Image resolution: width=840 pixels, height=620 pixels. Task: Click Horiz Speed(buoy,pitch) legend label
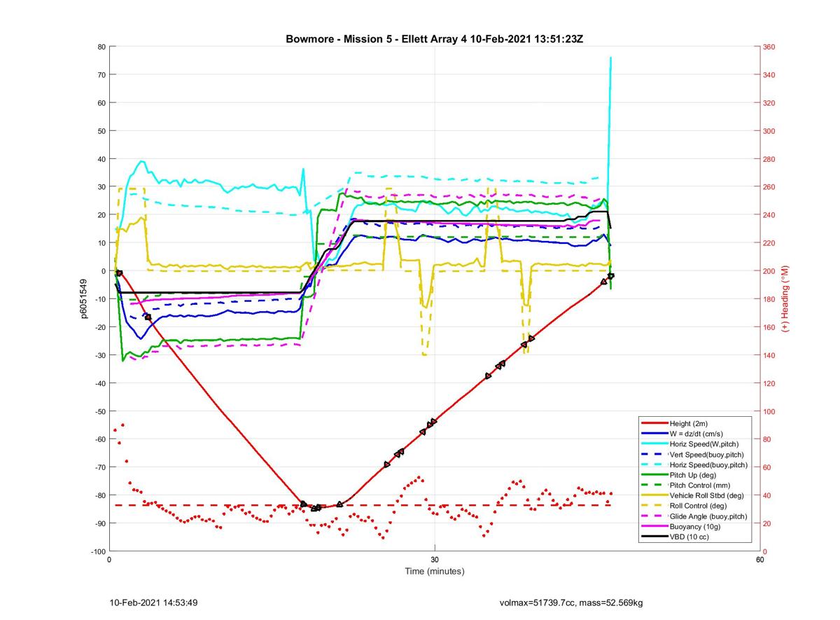pyautogui.click(x=708, y=464)
